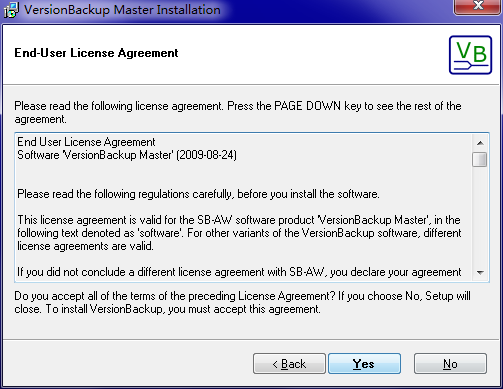Click the 'Please read the following regulations carefully' line

tap(198, 194)
